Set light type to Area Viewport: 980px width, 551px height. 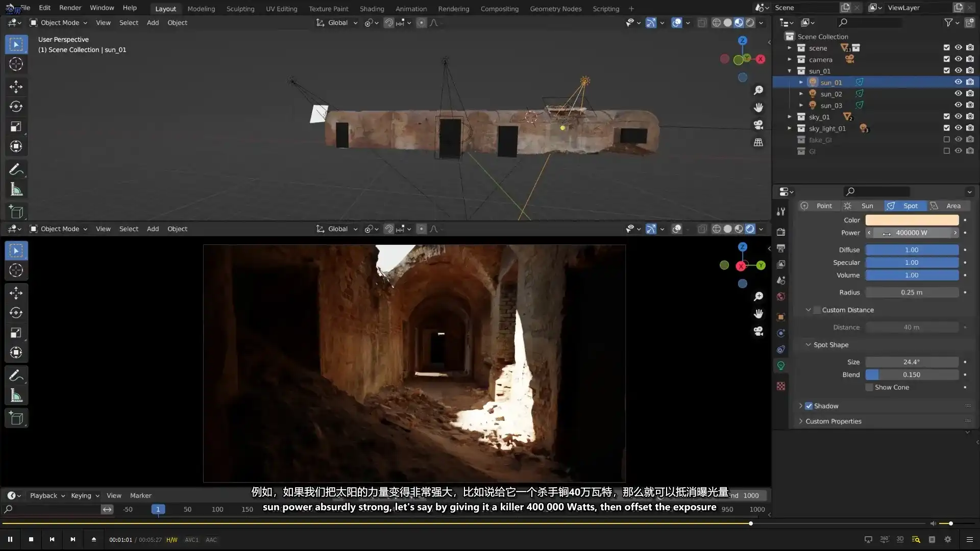(948, 206)
